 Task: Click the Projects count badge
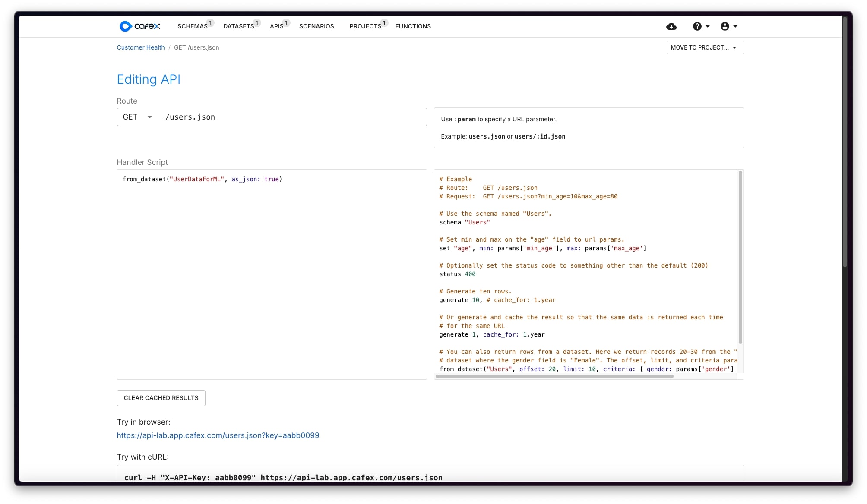click(384, 23)
